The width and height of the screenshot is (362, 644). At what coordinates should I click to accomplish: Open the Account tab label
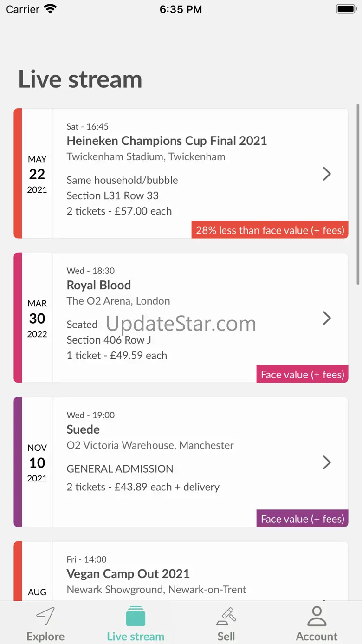(x=317, y=636)
